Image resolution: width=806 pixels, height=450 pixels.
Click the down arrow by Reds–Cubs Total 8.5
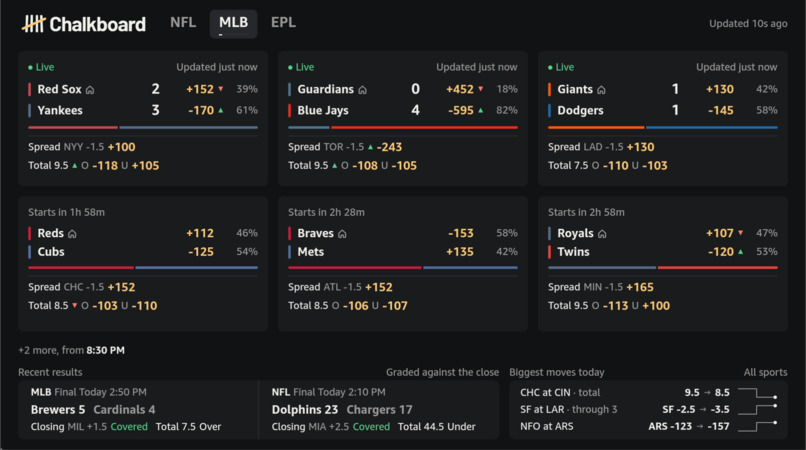tap(75, 305)
